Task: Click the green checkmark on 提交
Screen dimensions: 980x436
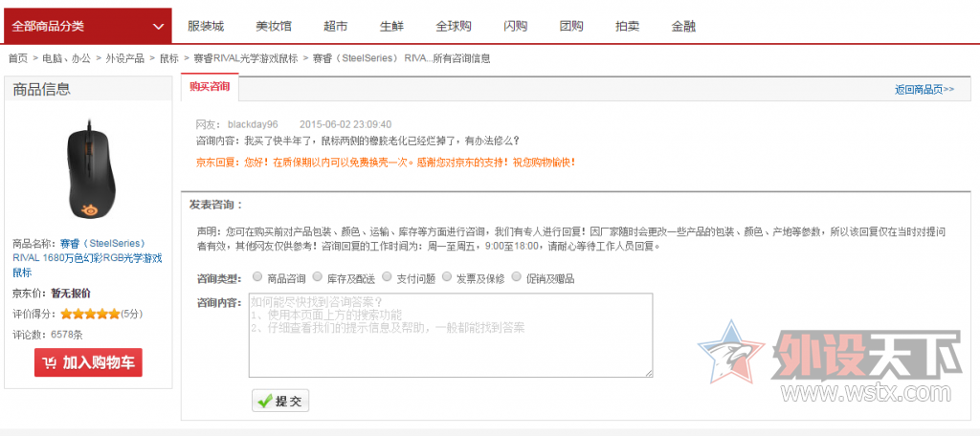Action: tap(264, 401)
